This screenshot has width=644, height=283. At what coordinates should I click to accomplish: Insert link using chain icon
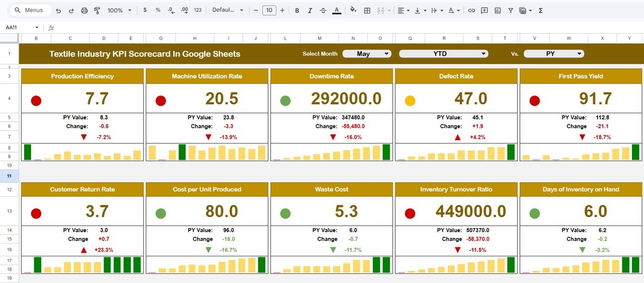click(471, 11)
